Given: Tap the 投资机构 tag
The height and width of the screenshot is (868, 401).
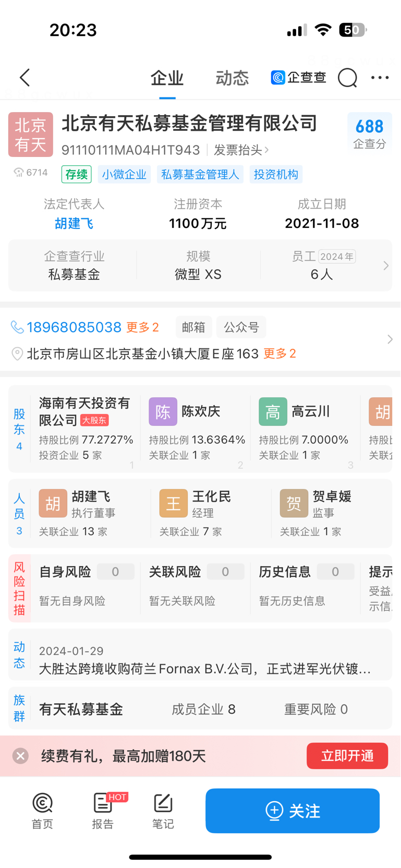Looking at the screenshot, I should click(x=276, y=174).
